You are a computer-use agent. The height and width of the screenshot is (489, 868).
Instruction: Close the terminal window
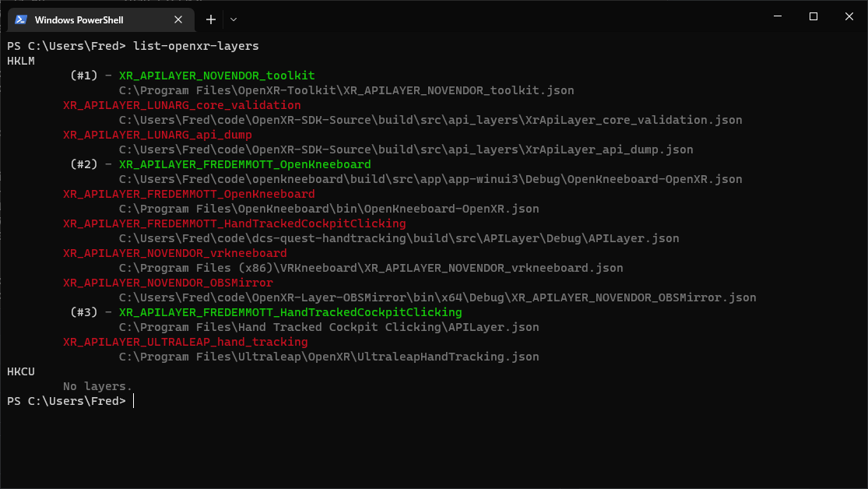(x=849, y=16)
